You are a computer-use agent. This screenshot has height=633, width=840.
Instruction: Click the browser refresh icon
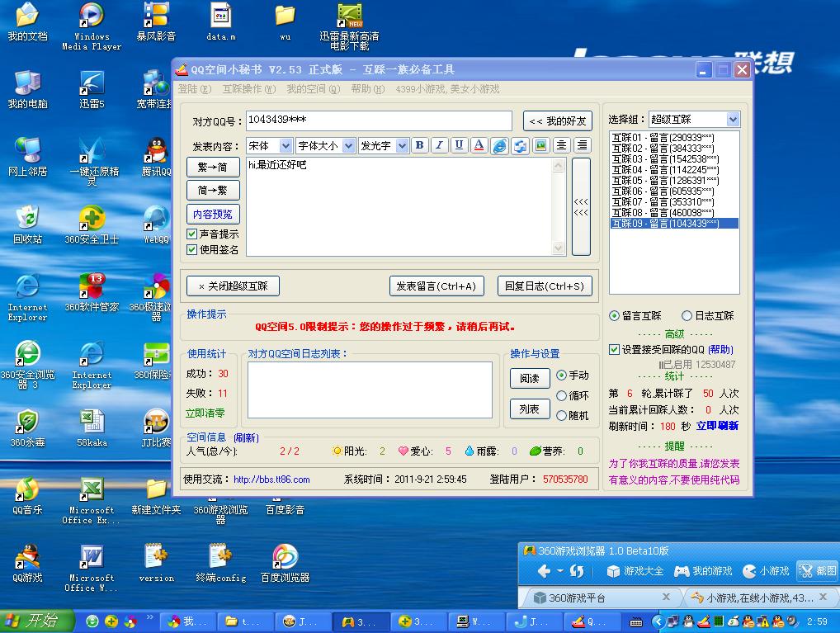coord(576,571)
